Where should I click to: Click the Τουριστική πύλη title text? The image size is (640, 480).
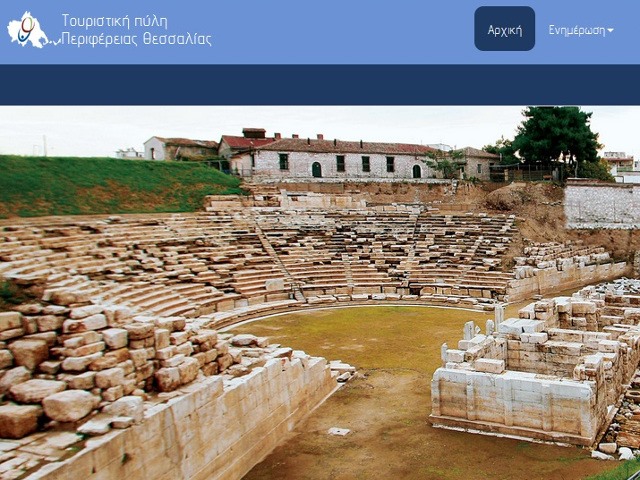click(115, 21)
